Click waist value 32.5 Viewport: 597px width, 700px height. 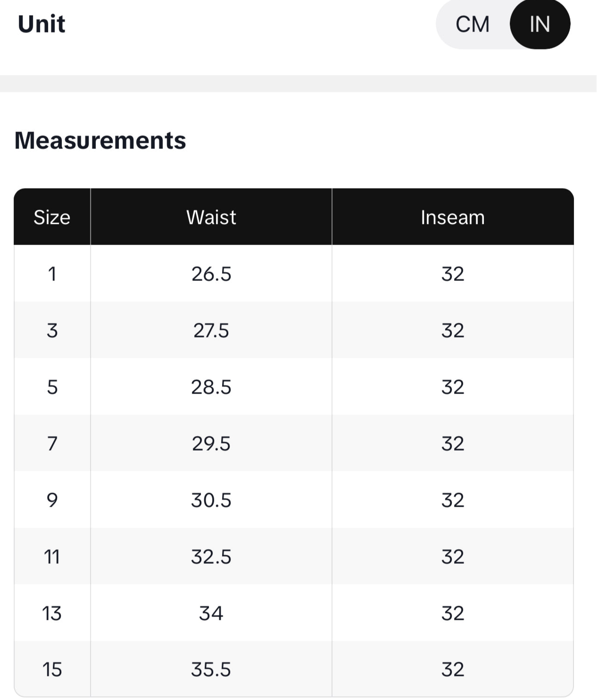click(x=211, y=557)
